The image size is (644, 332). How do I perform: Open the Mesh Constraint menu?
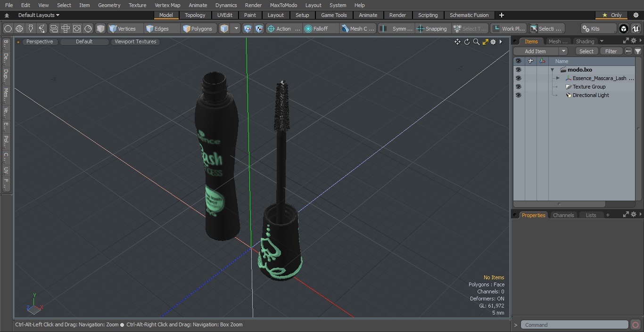point(358,29)
